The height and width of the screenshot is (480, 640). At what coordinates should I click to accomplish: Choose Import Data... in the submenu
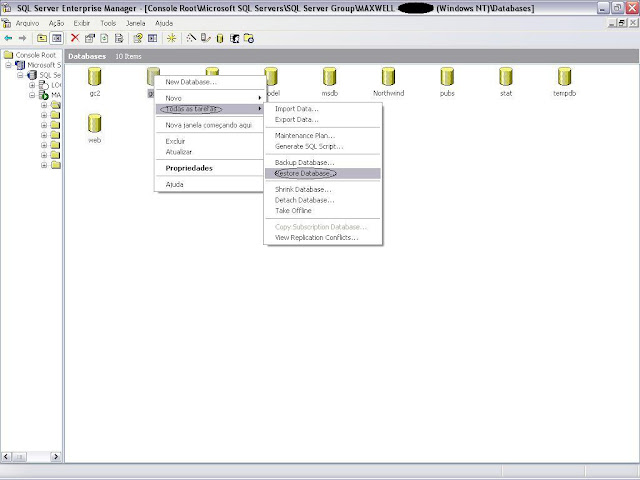323,109
